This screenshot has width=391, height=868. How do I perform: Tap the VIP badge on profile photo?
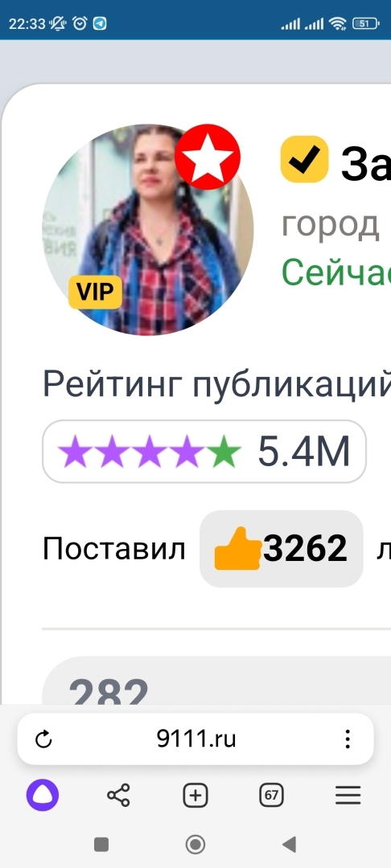(x=95, y=292)
